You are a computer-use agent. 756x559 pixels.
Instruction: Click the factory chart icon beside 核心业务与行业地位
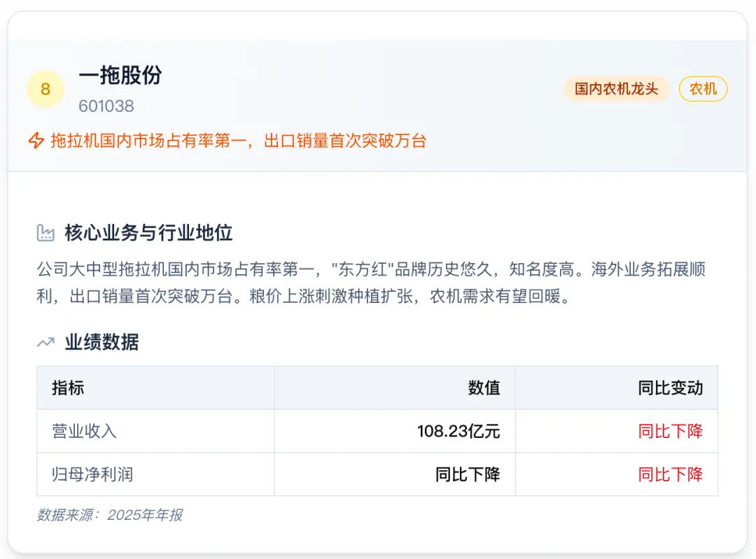point(45,233)
